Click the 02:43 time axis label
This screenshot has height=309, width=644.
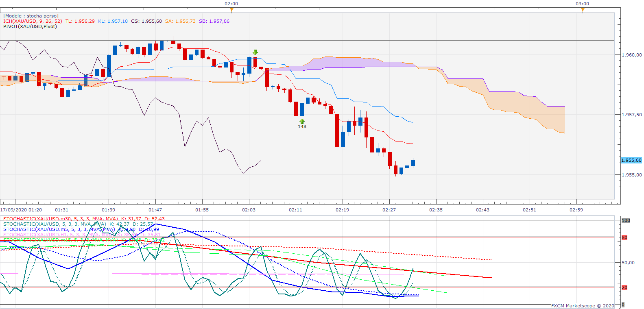(x=483, y=210)
